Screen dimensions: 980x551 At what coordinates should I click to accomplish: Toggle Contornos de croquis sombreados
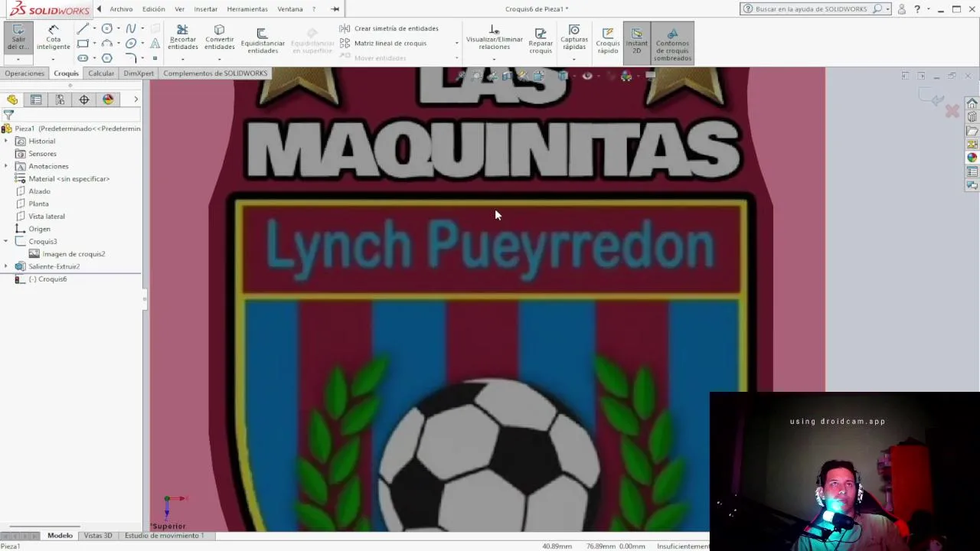672,44
